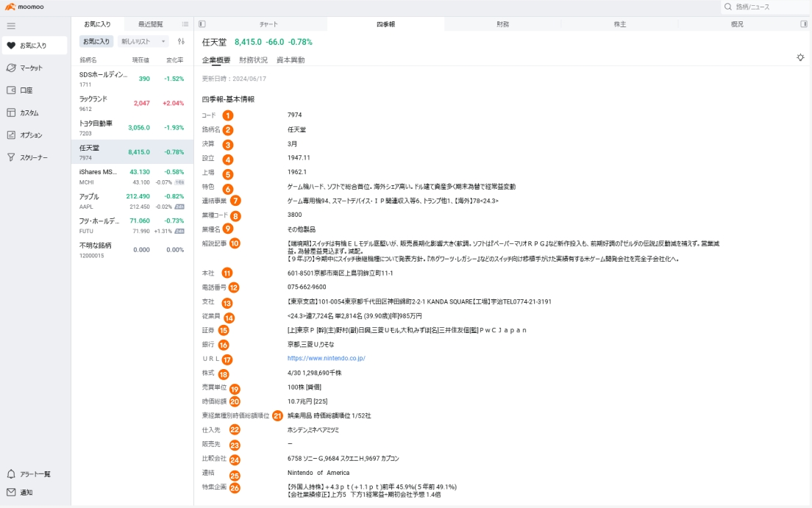
Task: Click 100株 [貸借] trading unit value
Action: tap(304, 387)
